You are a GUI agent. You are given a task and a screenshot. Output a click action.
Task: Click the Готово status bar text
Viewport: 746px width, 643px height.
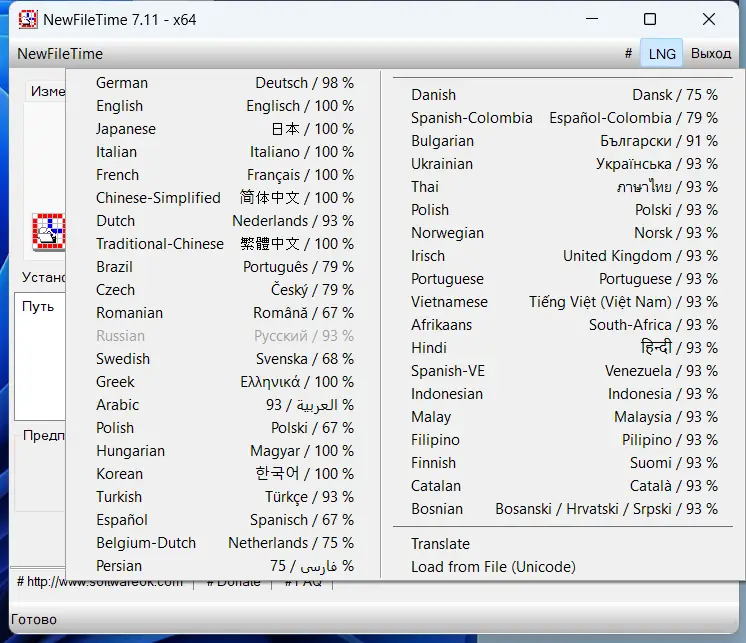34,619
